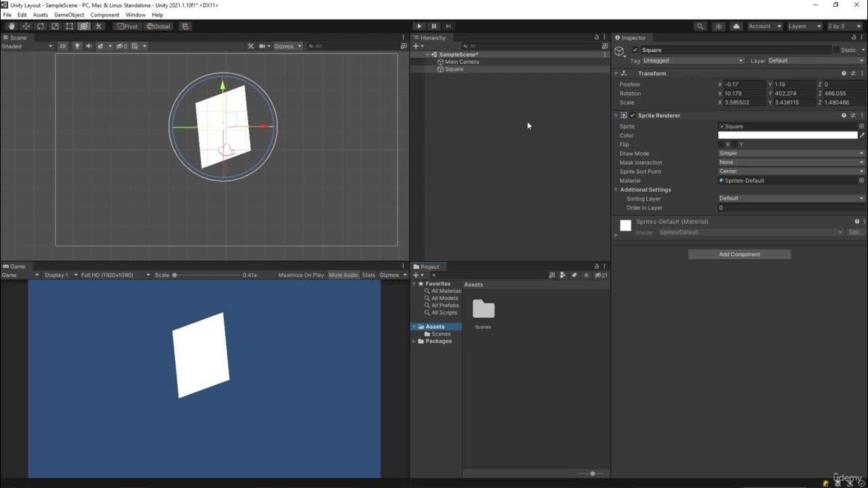Toggle Mute Audio in Game view
This screenshot has height=488, width=868.
click(343, 275)
